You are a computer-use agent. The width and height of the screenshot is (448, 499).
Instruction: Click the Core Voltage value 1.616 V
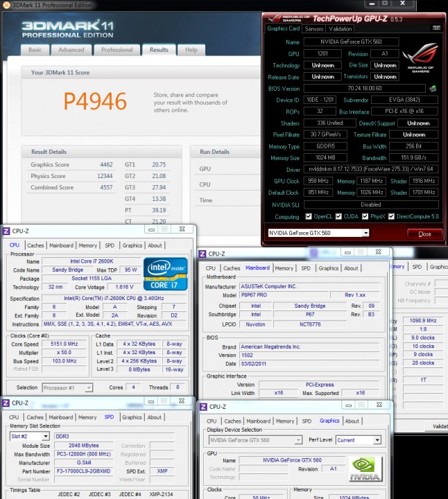pyautogui.click(x=124, y=287)
